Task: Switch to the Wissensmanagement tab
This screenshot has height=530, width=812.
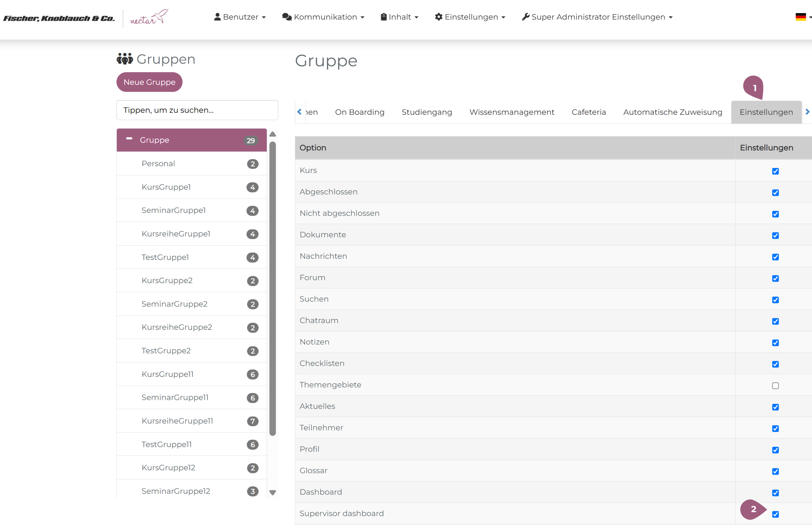Action: pos(511,112)
